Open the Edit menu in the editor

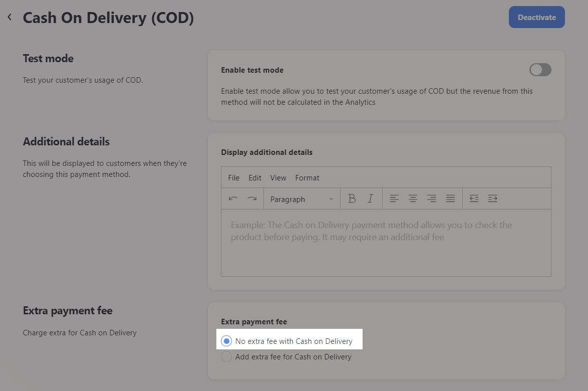point(255,178)
